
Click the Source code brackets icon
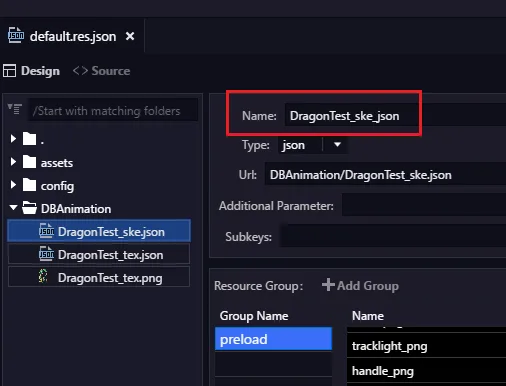[x=80, y=71]
